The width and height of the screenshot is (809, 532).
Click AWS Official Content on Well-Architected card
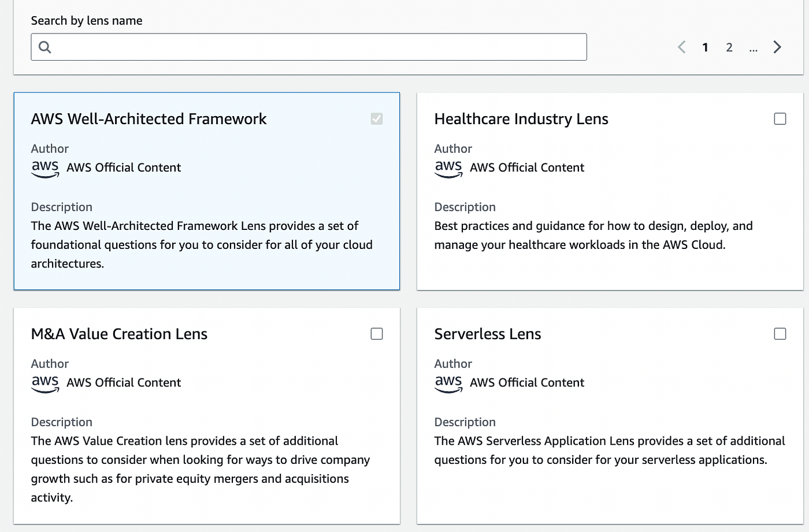point(124,168)
